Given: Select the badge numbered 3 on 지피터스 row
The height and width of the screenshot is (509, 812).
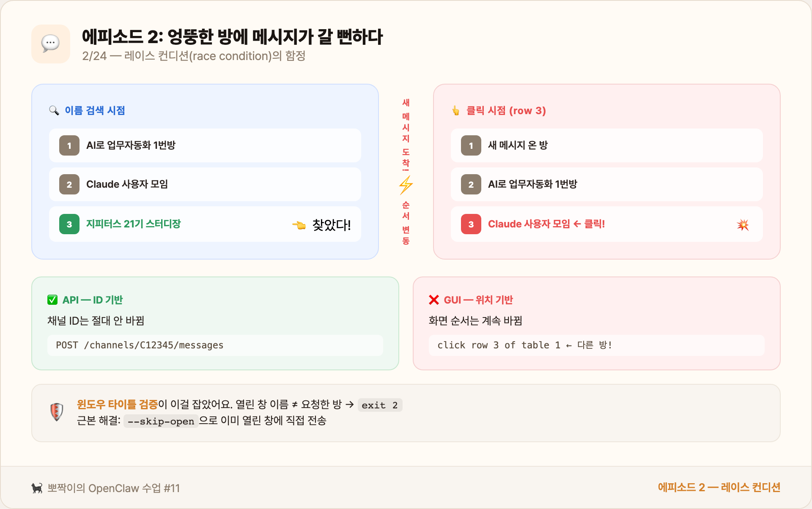Looking at the screenshot, I should [69, 224].
